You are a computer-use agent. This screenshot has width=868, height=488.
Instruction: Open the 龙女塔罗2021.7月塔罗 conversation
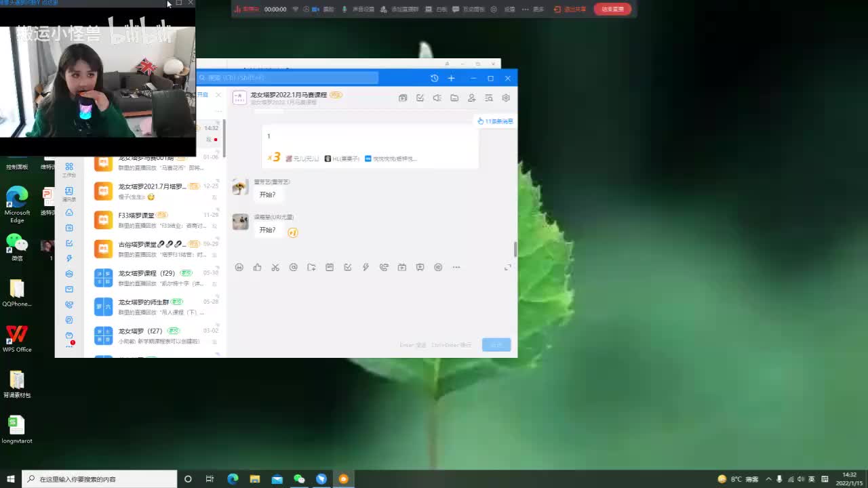point(156,191)
